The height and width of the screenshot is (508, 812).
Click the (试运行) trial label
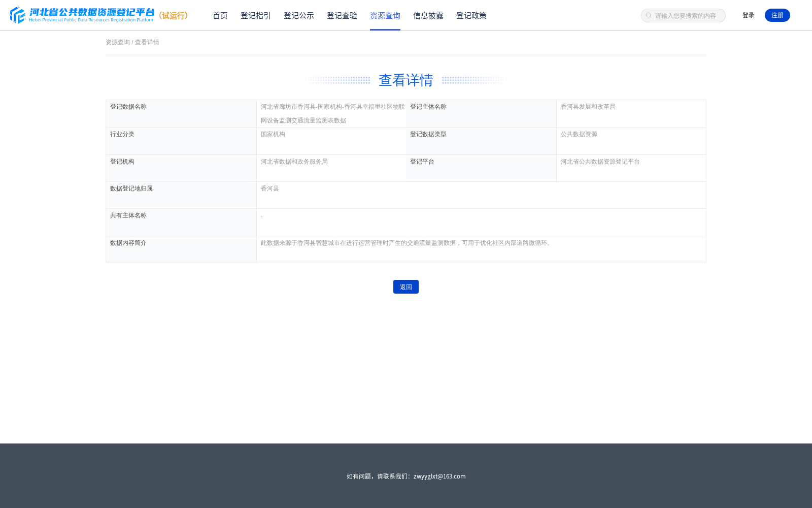pyautogui.click(x=174, y=16)
